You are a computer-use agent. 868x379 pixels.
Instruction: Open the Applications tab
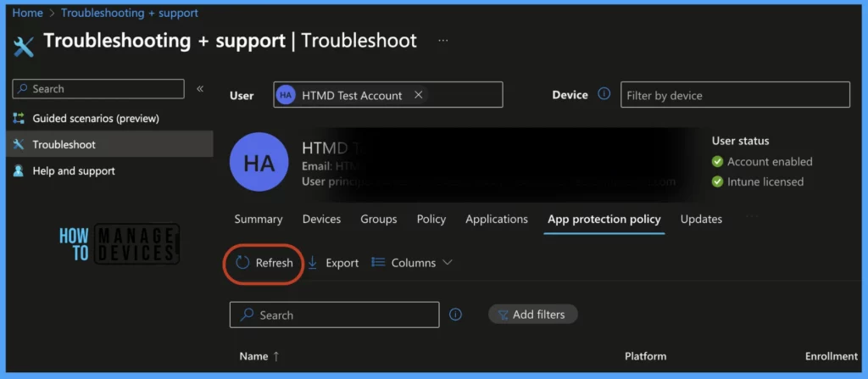[497, 219]
